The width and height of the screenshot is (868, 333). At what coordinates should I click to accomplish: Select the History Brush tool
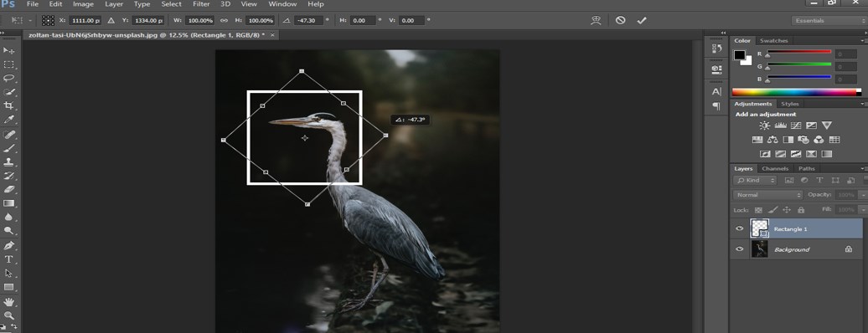pos(9,176)
